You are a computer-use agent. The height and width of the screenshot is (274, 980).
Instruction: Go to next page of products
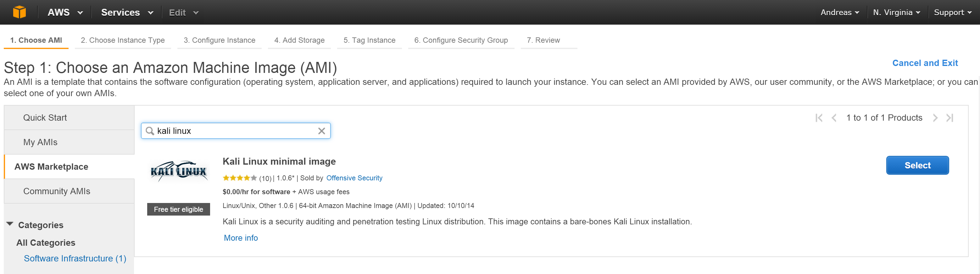pos(935,118)
